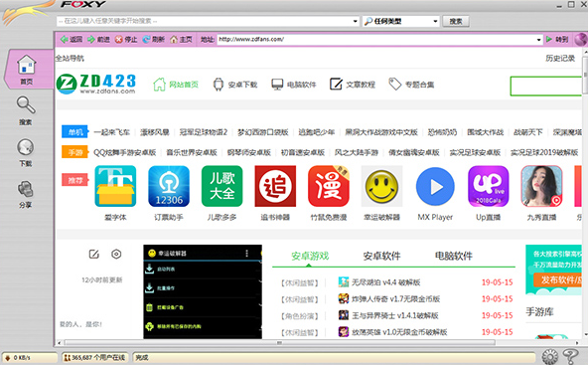The width and height of the screenshot is (588, 365).
Task: Switch to the 安卓软件 tab
Action: pyautogui.click(x=381, y=257)
